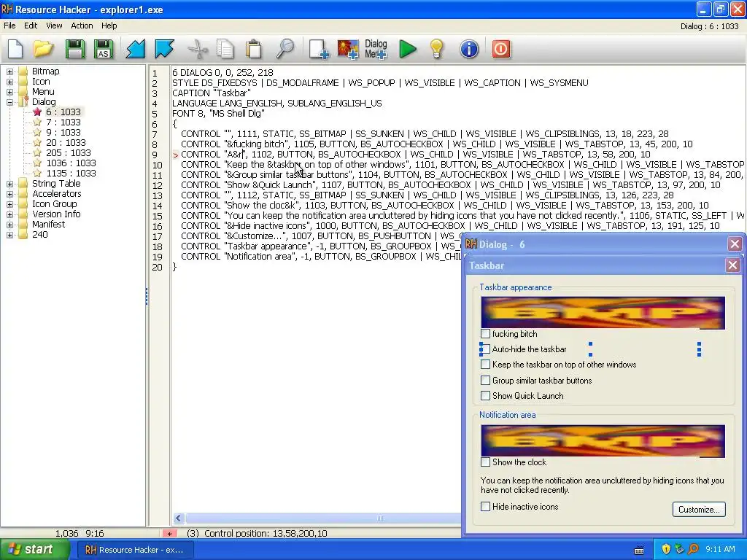Viewport: 747px width, 560px height.
Task: Select dialog resource 205 : 1033
Action: (x=62, y=153)
